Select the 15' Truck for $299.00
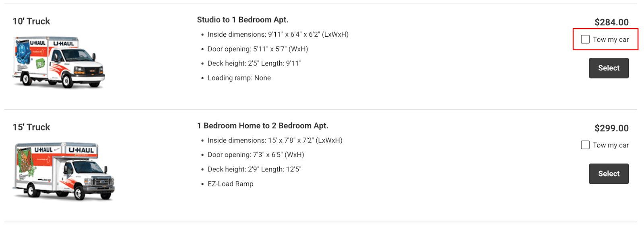The image size is (644, 226). [609, 174]
